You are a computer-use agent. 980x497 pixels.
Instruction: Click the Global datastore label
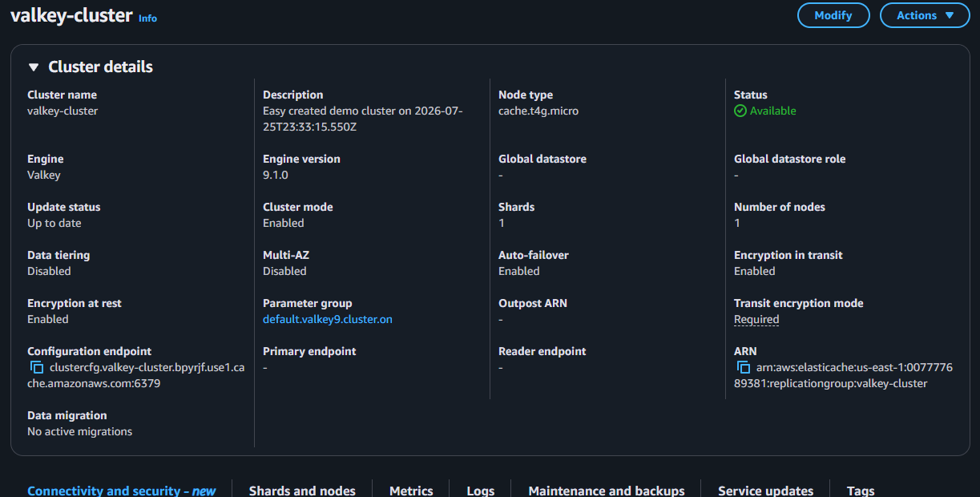[542, 159]
